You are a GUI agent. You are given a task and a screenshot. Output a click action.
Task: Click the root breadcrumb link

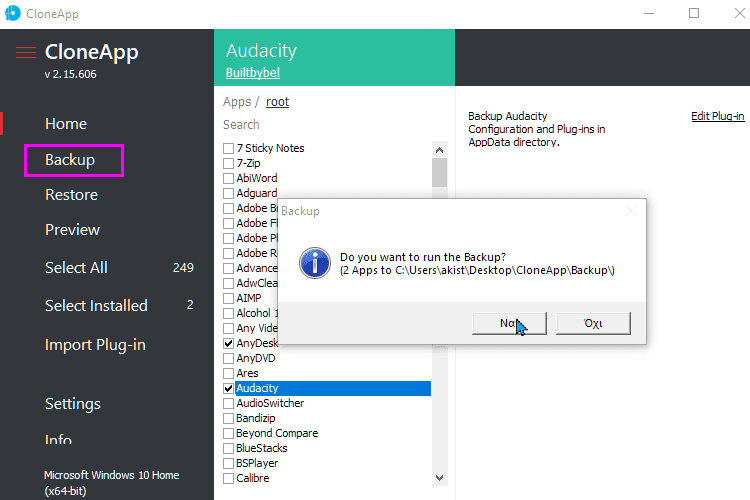click(x=277, y=102)
